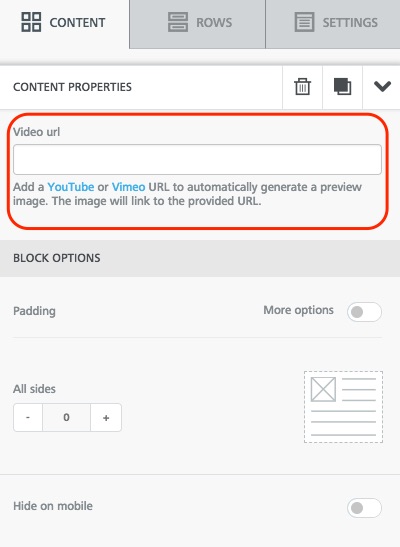Click the Settings tab document icon
This screenshot has width=400, height=547.
click(x=304, y=22)
